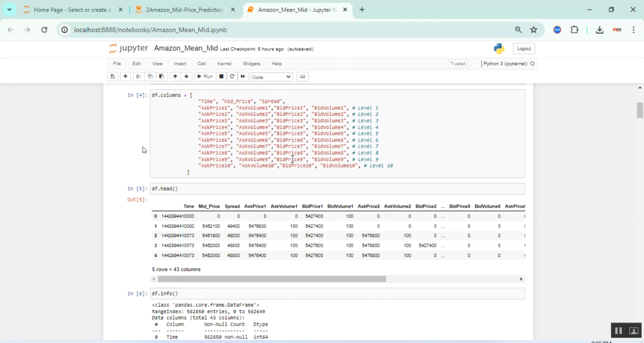Restart kernel and run all cells icon
This screenshot has width=644, height=343.
click(x=243, y=77)
